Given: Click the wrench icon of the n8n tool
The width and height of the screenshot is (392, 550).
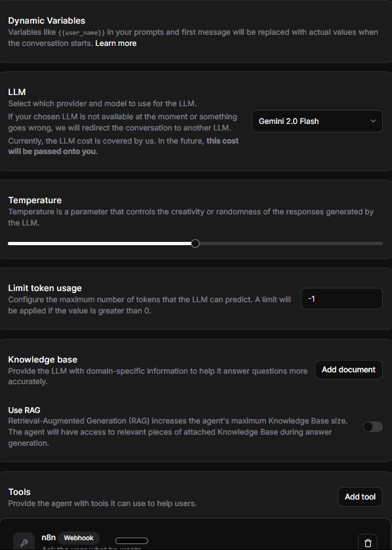Looking at the screenshot, I should 24,542.
